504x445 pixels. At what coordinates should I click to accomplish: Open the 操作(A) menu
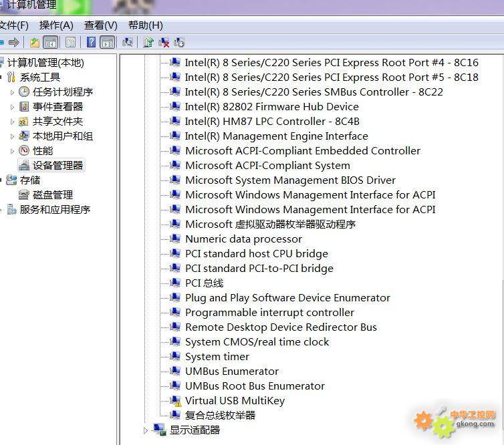click(x=56, y=25)
